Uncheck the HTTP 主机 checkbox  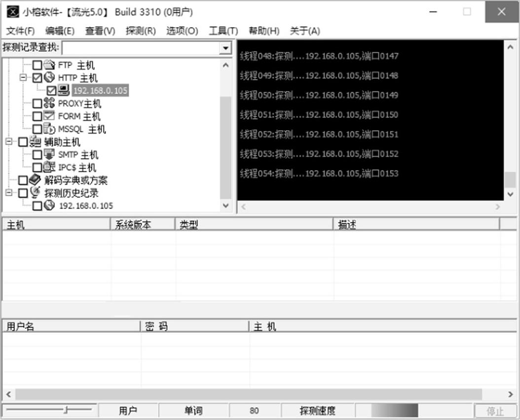coord(37,78)
